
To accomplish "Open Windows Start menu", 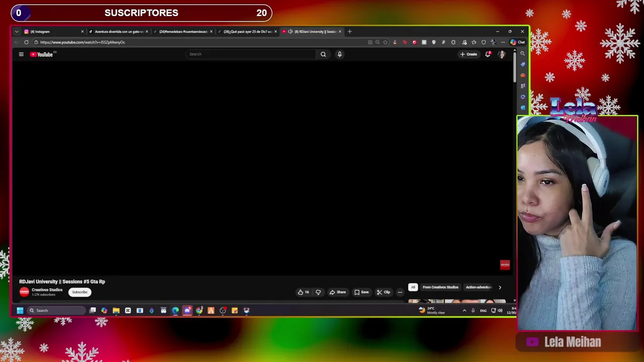I will 20,311.
